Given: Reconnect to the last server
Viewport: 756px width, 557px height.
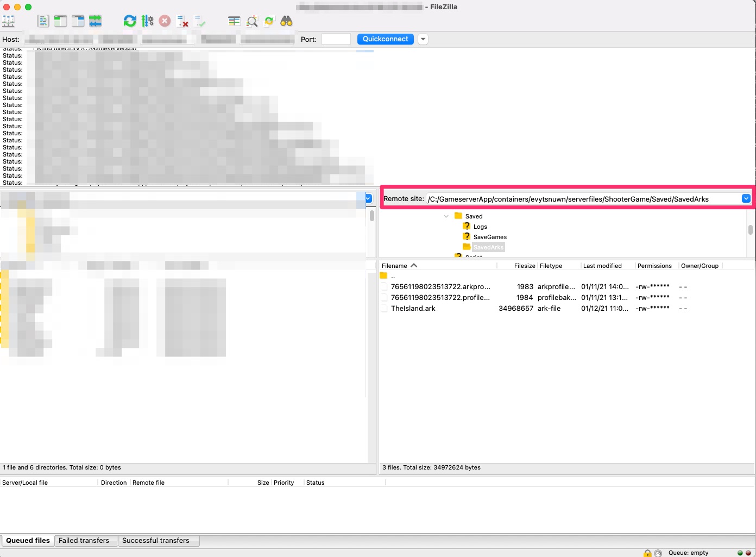Looking at the screenshot, I should pos(200,21).
